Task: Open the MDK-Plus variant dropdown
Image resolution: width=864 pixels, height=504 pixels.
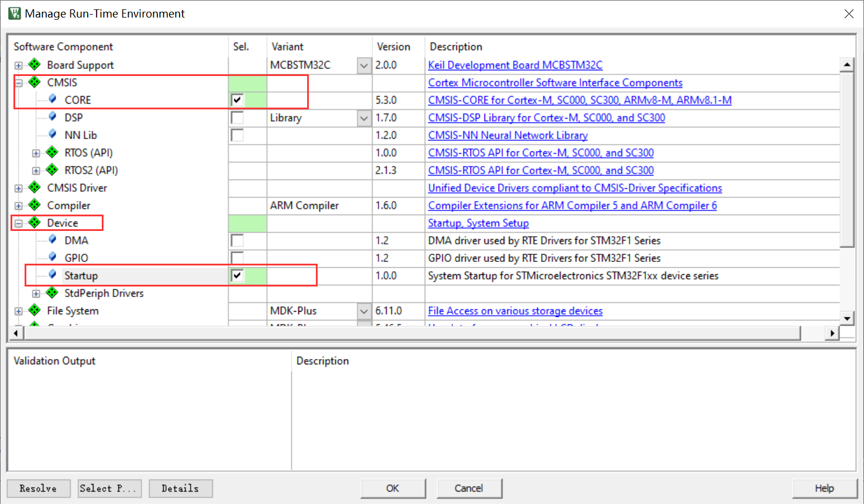Action: [x=364, y=311]
